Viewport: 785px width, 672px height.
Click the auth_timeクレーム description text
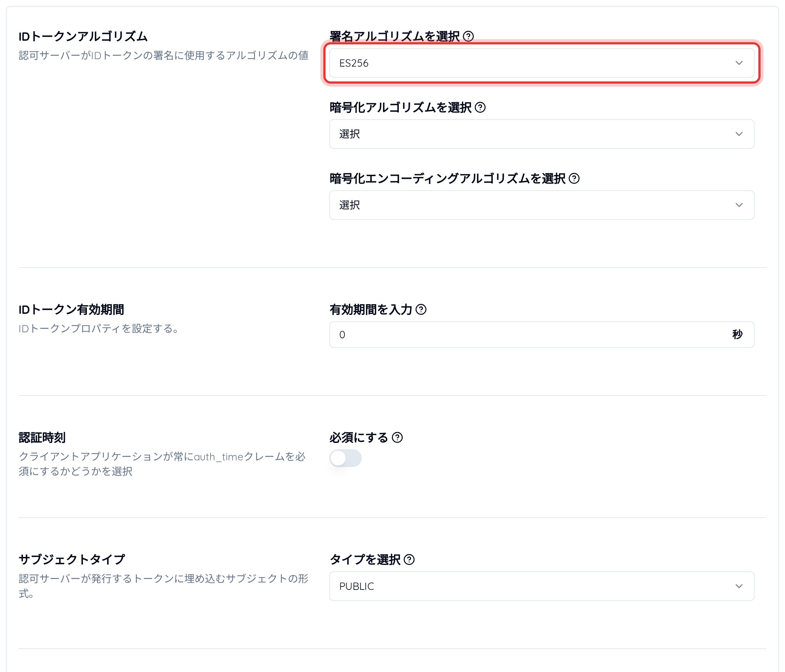tap(162, 464)
